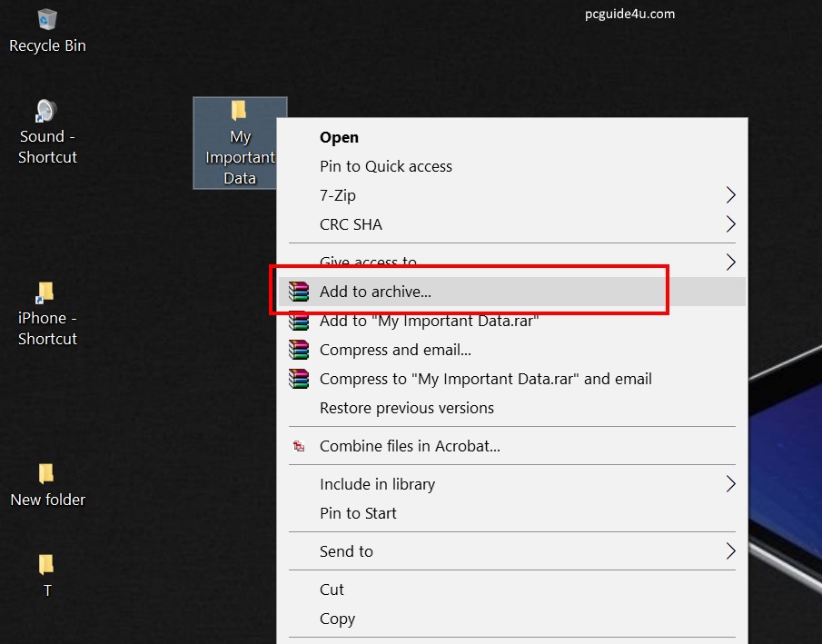Select the New folder desktop icon
822x644 pixels.
[x=46, y=474]
